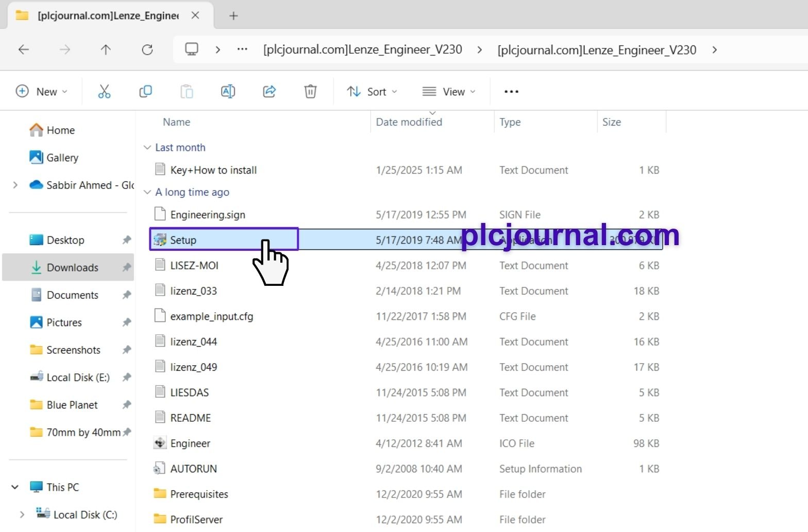Image resolution: width=808 pixels, height=532 pixels.
Task: Add a new Explorer tab
Action: [233, 16]
